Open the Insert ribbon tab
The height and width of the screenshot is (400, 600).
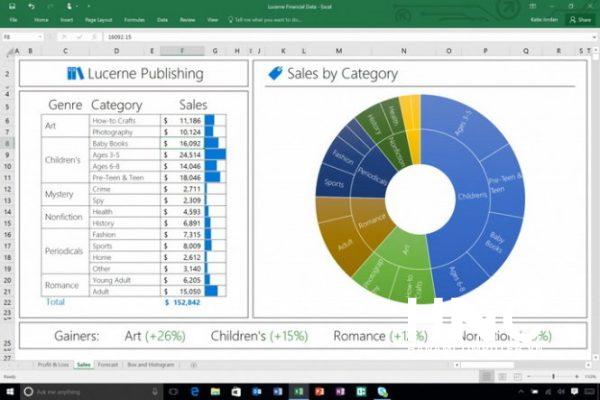66,19
